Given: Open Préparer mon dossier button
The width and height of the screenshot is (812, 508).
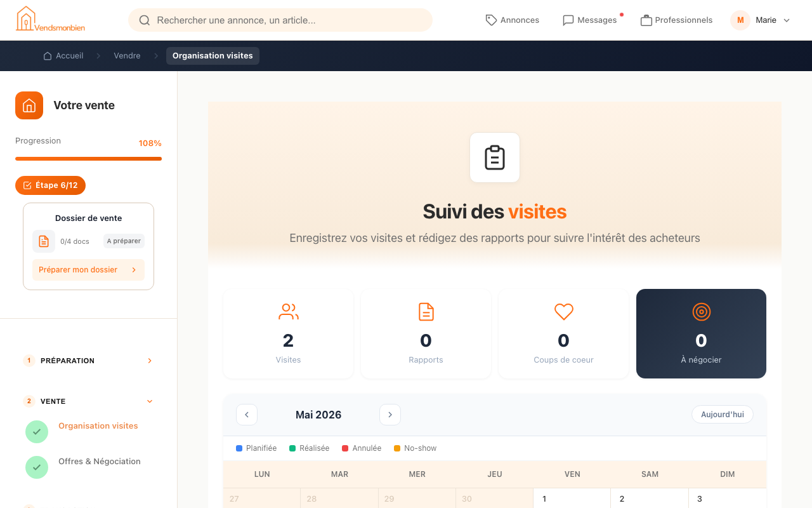Looking at the screenshot, I should (x=88, y=270).
